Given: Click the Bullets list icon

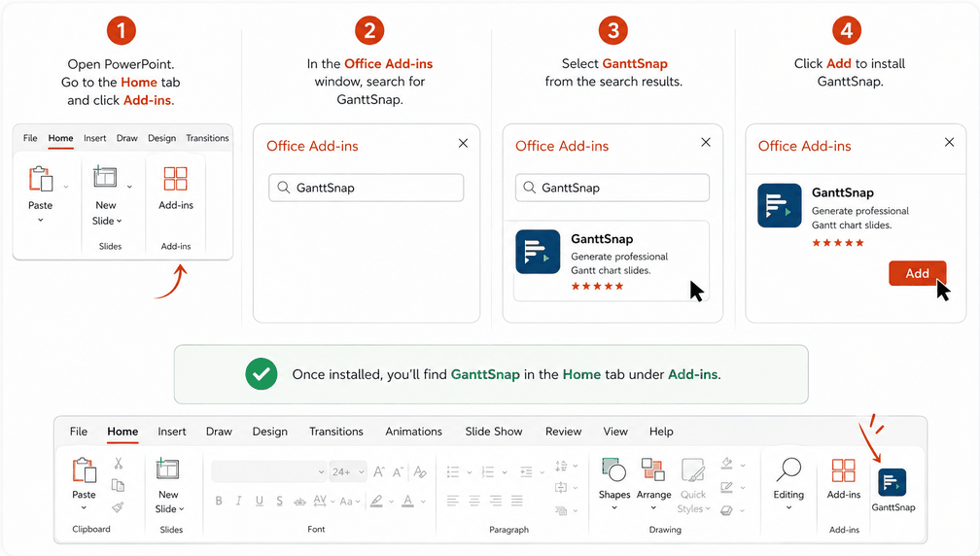Looking at the screenshot, I should [453, 471].
